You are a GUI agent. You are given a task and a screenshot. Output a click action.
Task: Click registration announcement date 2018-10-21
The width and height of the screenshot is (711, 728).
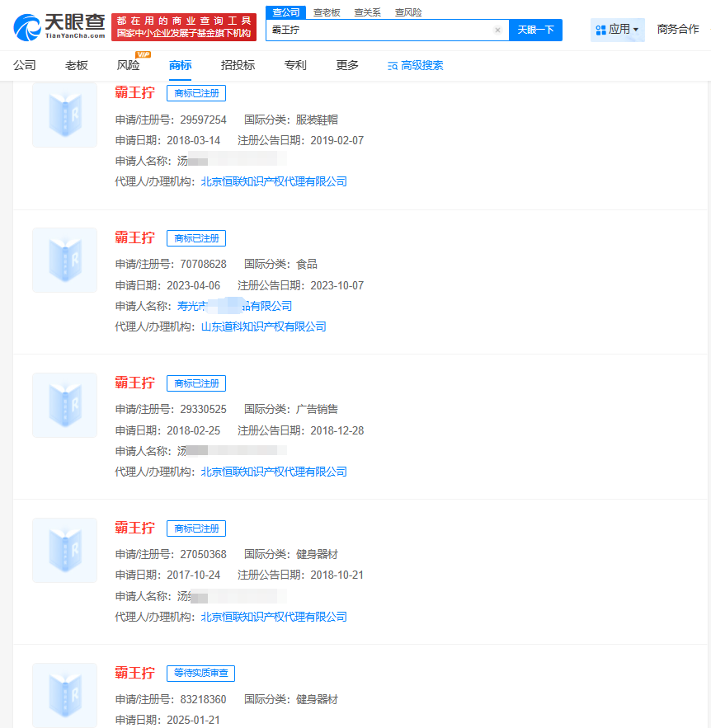click(x=337, y=575)
